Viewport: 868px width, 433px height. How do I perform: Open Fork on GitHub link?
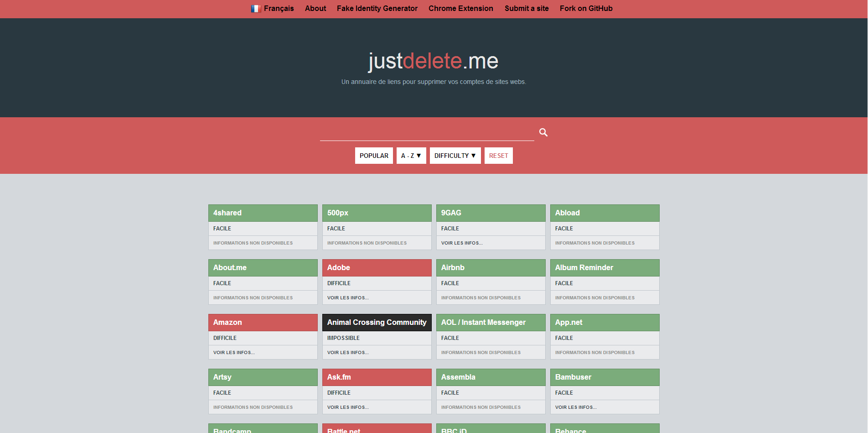pos(586,8)
